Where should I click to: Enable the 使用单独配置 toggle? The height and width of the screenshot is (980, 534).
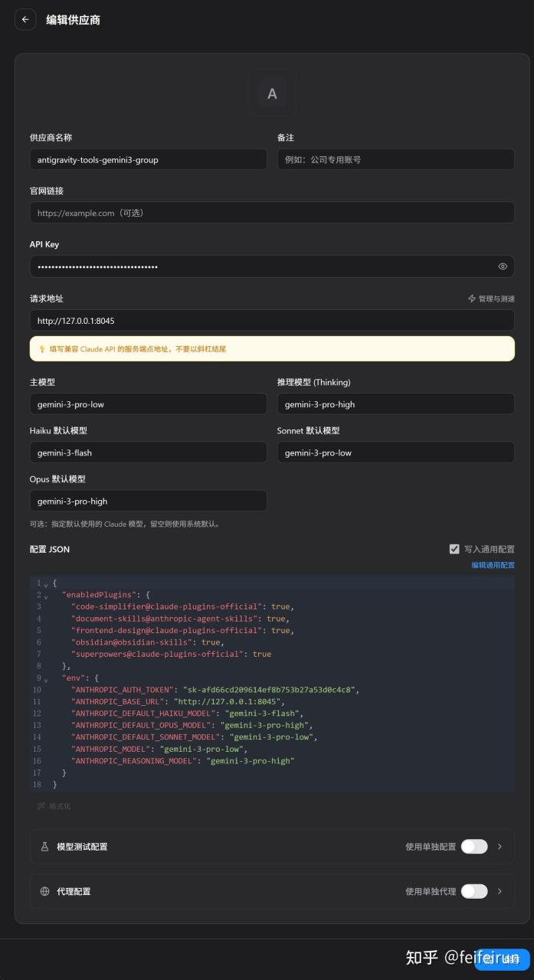[473, 847]
